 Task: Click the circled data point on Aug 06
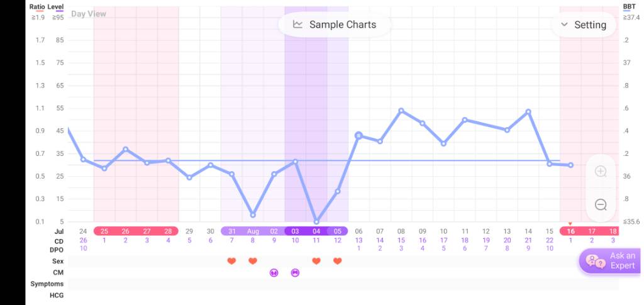pos(358,135)
